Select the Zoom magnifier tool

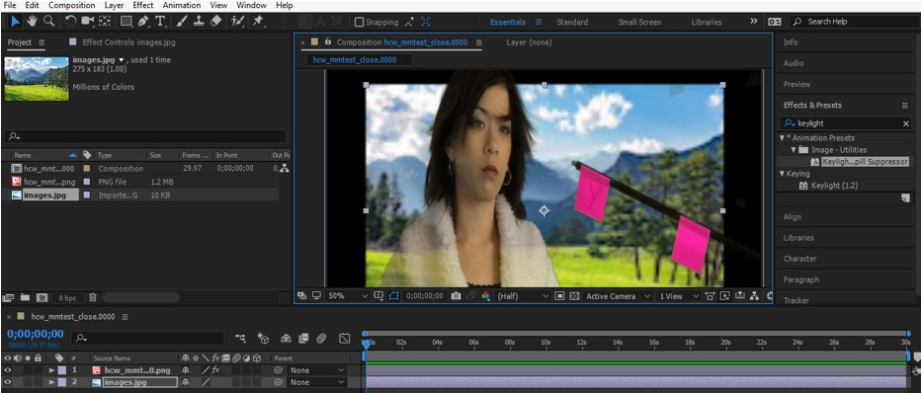49,21
